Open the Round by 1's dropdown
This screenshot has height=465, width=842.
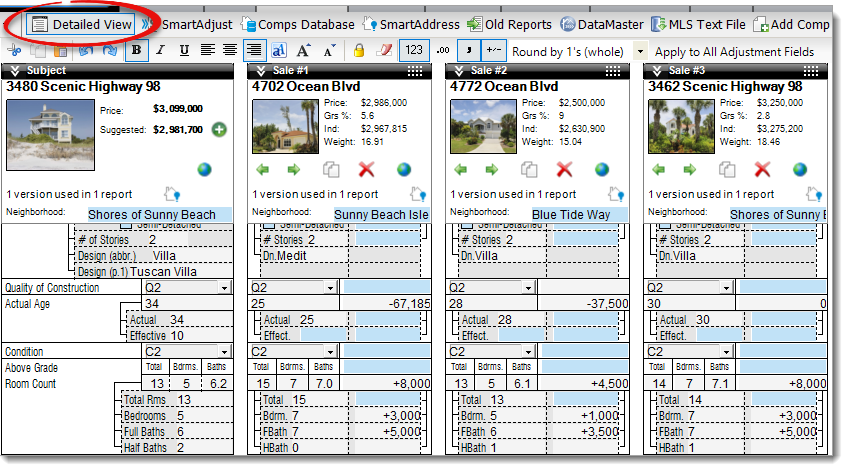tap(640, 50)
